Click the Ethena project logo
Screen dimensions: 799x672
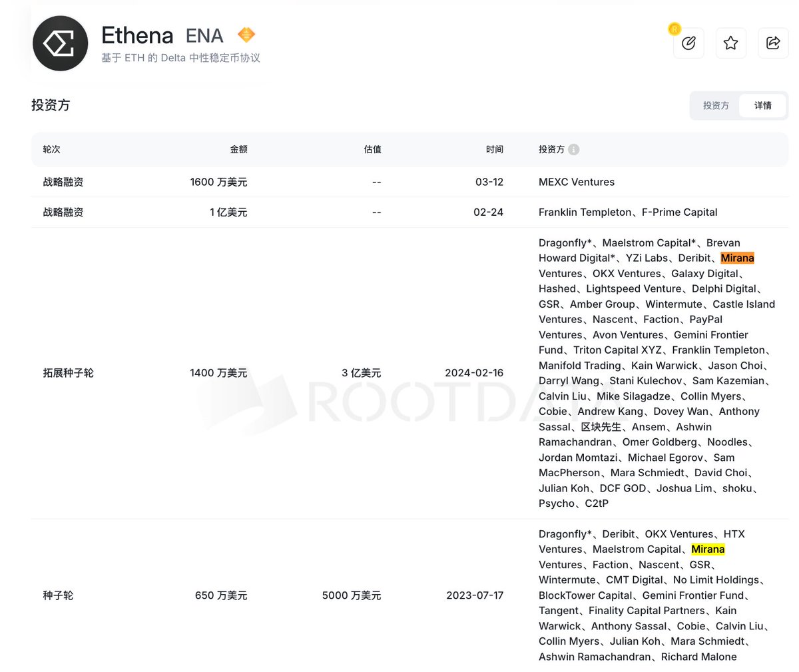click(61, 43)
